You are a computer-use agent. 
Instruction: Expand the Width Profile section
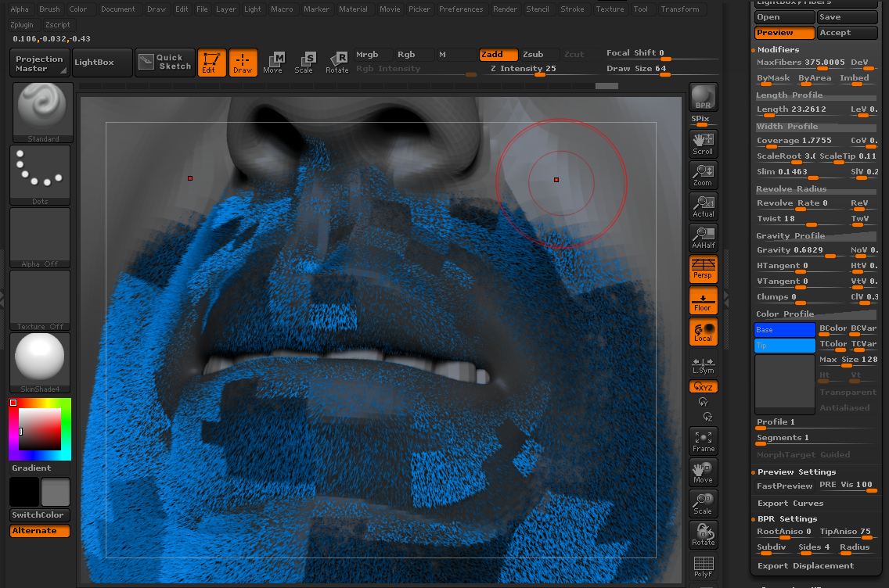pos(787,125)
